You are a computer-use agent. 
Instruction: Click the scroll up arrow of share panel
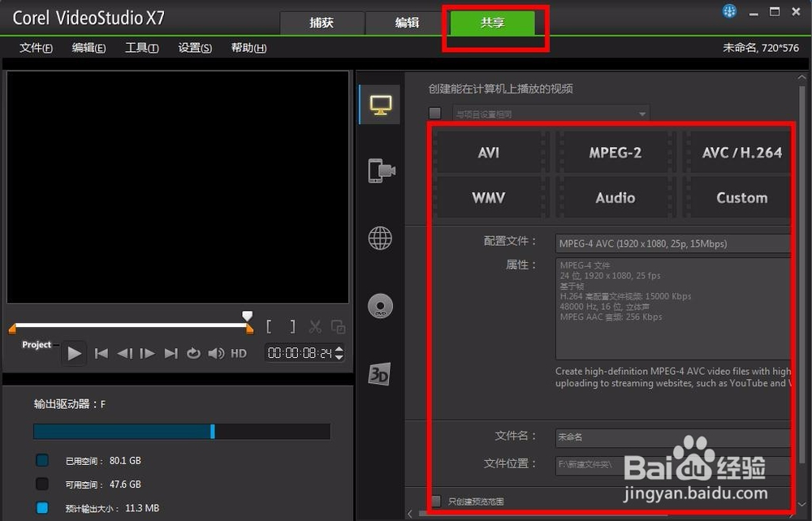pyautogui.click(x=802, y=78)
